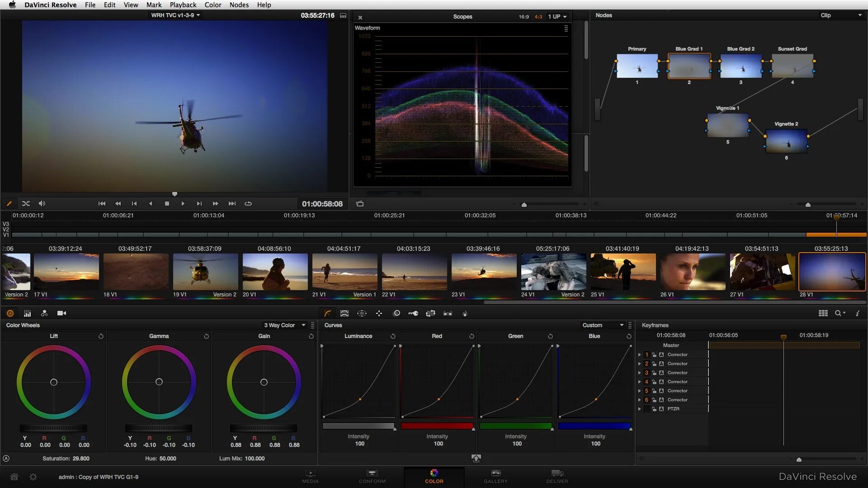
Task: Toggle auto-keyframe on Corrector 1
Action: [x=661, y=355]
